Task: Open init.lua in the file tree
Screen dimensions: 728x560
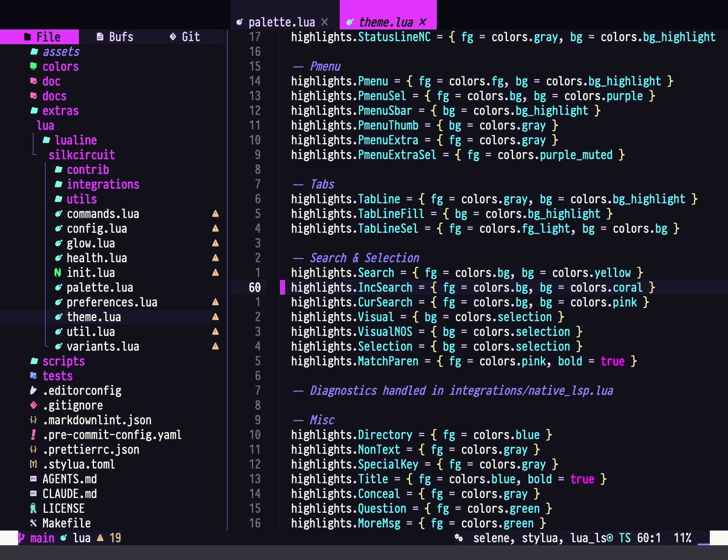Action: [x=91, y=273]
